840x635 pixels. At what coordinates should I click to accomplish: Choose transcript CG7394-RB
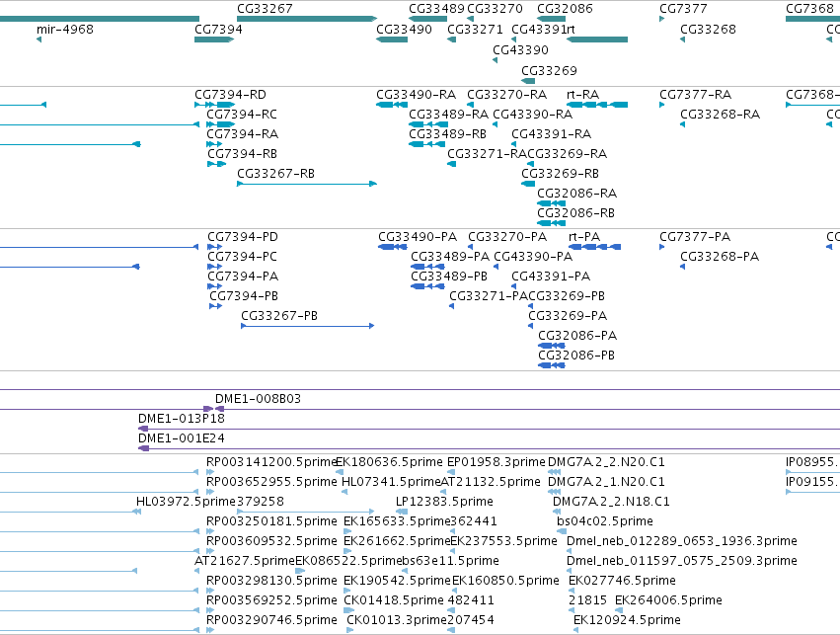pyautogui.click(x=242, y=154)
